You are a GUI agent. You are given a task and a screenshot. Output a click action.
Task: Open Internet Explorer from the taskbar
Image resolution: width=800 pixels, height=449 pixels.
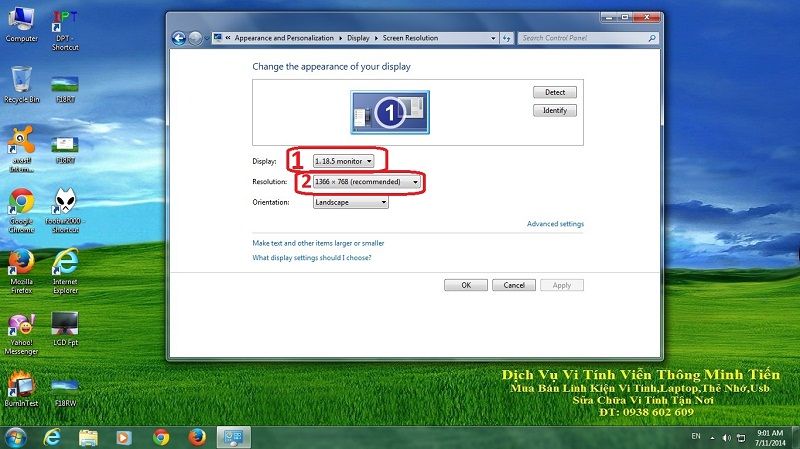coord(53,437)
